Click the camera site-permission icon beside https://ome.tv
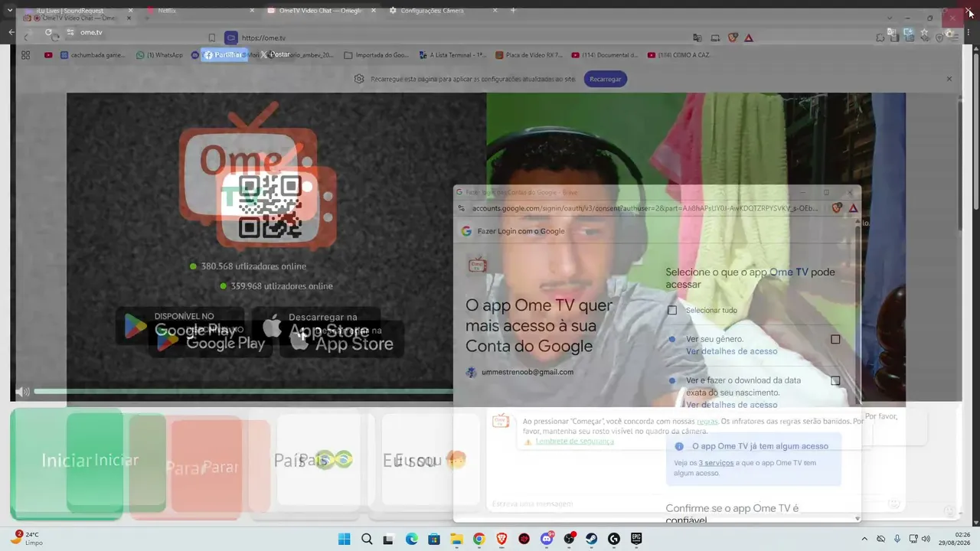This screenshot has height=551, width=980. tap(230, 37)
